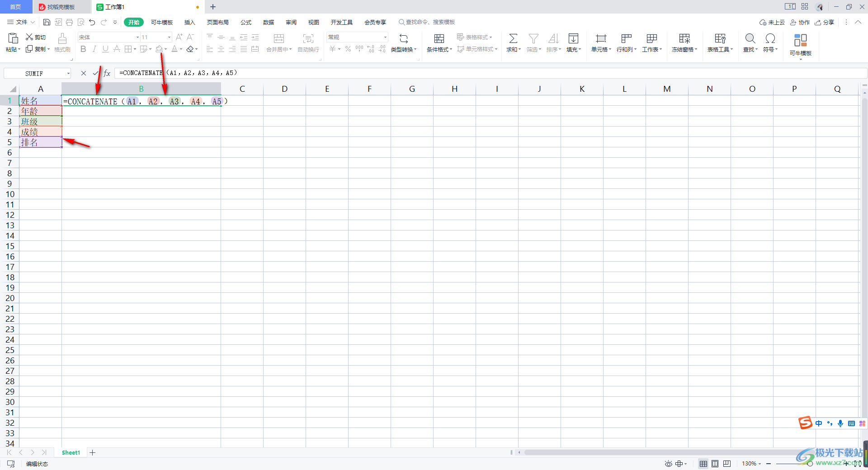Image resolution: width=868 pixels, height=470 pixels.
Task: Click the Share button
Action: click(x=825, y=22)
